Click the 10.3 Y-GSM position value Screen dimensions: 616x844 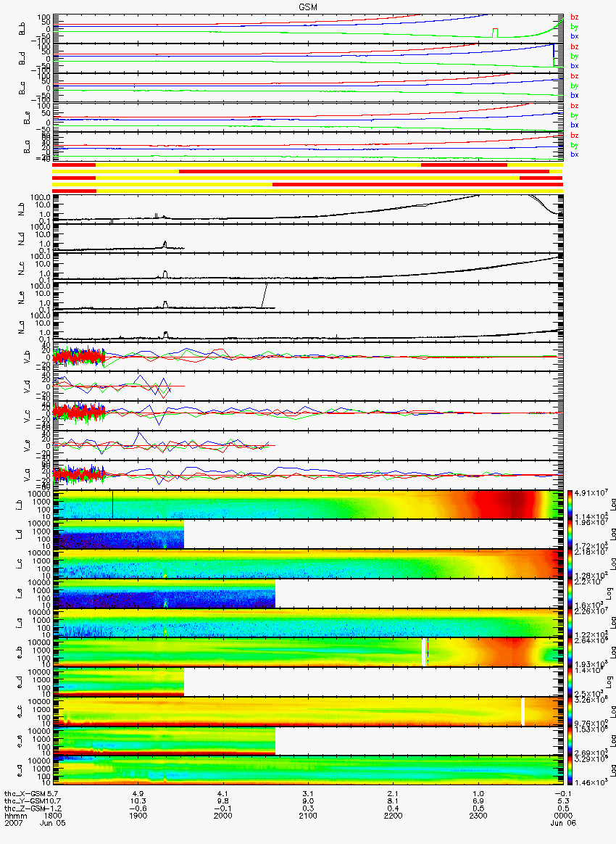pyautogui.click(x=138, y=801)
